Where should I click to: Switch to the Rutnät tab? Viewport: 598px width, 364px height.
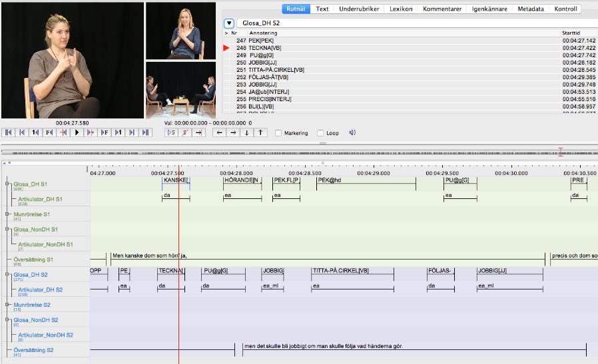(x=296, y=9)
